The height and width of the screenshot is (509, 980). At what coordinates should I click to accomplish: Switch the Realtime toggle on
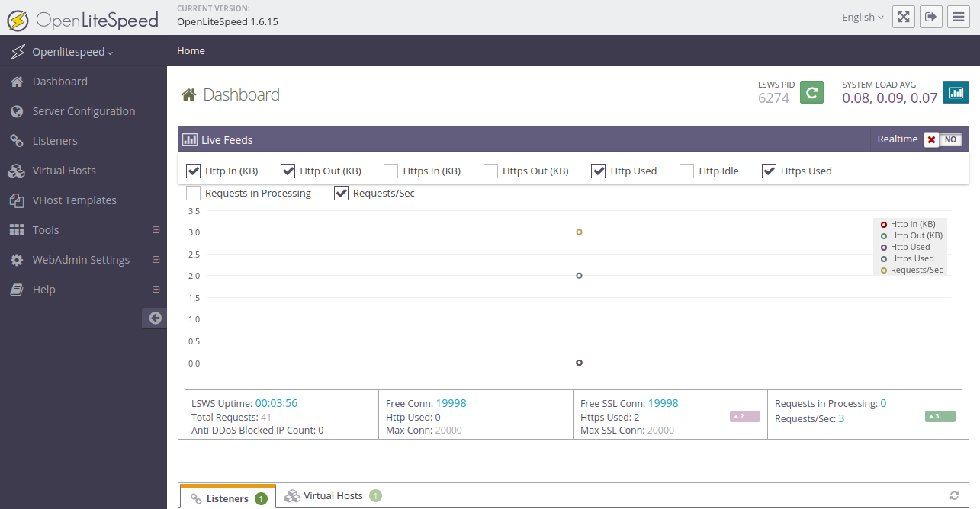click(943, 140)
